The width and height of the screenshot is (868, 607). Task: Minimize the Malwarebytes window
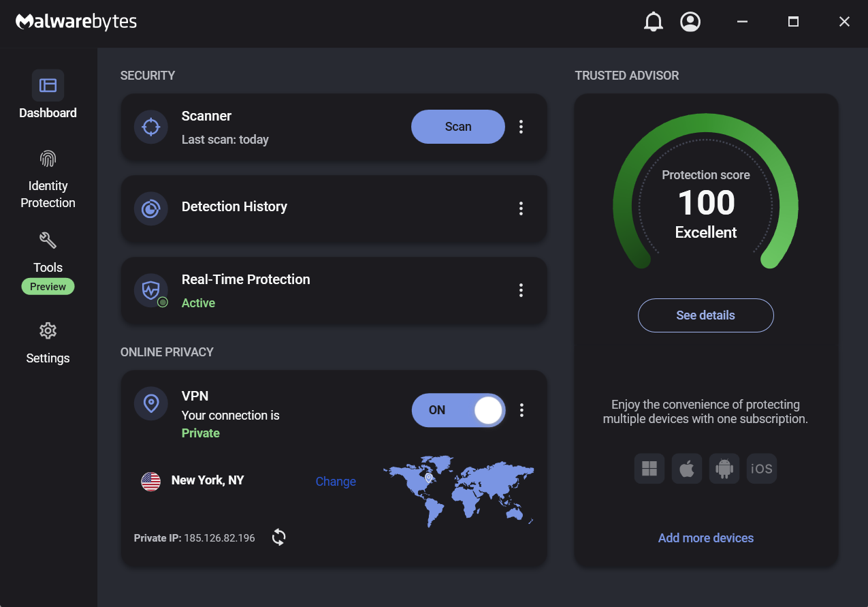coord(743,22)
